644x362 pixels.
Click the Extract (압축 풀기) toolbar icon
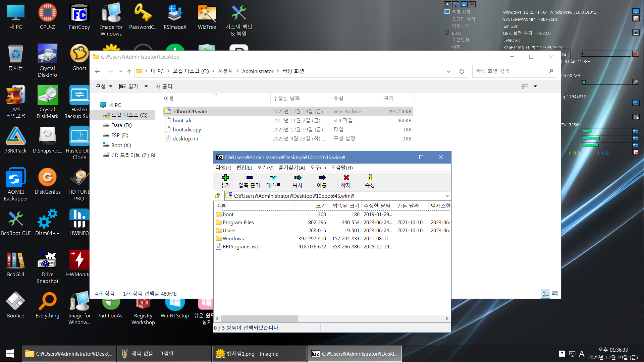click(x=249, y=178)
